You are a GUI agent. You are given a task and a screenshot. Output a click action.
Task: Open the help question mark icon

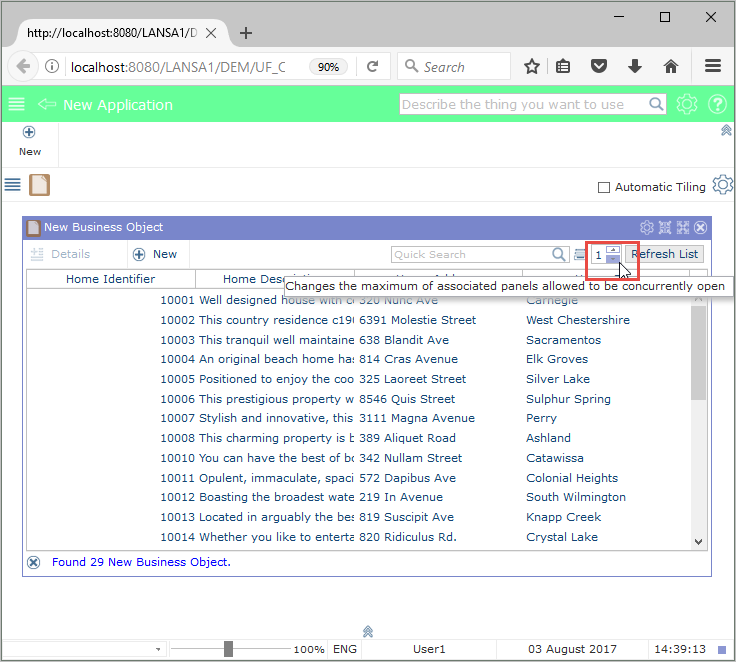click(x=717, y=104)
